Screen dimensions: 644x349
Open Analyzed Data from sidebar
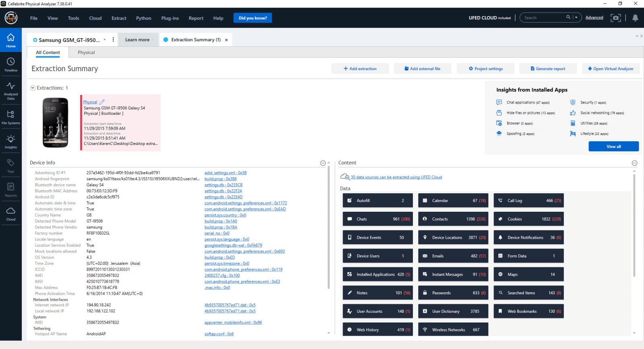tap(11, 90)
